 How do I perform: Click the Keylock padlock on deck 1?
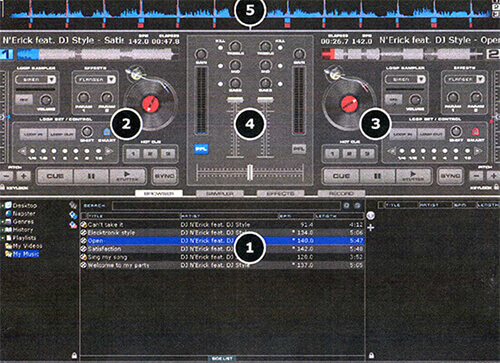[2, 187]
